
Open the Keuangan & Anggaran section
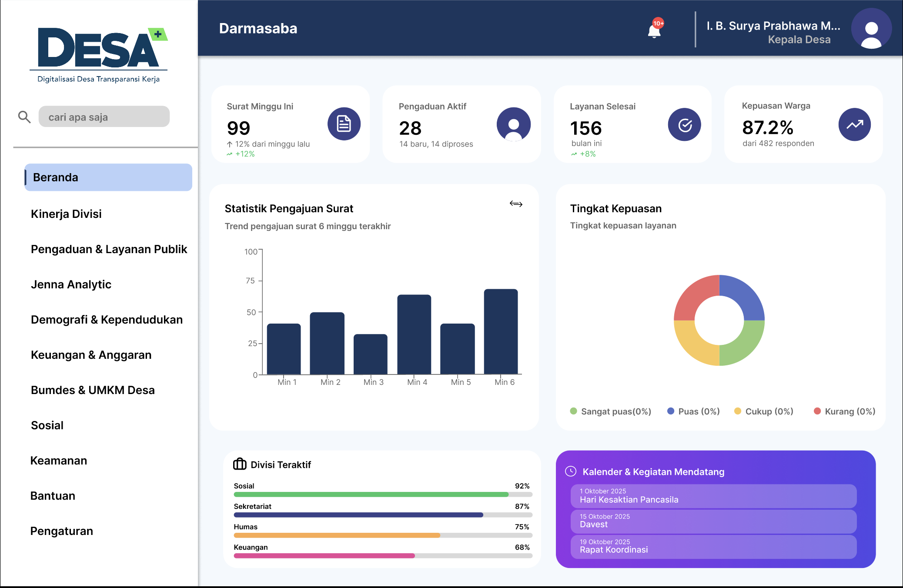pos(91,355)
